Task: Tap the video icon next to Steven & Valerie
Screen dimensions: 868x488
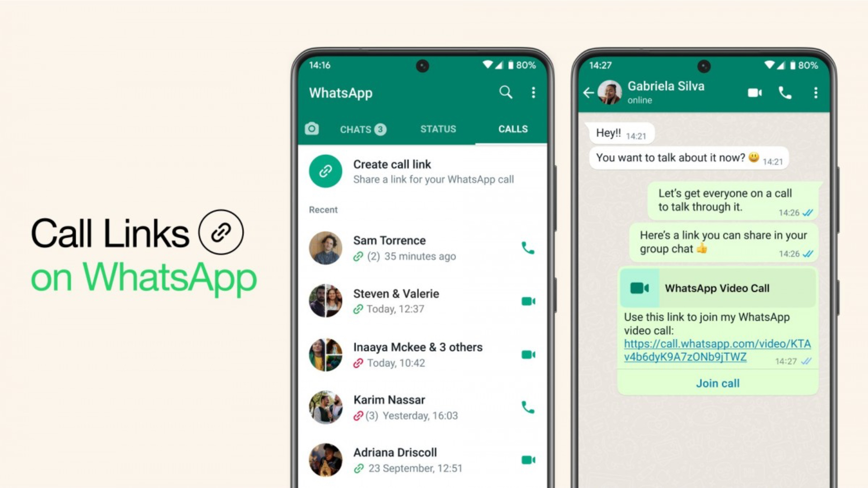Action: pos(528,301)
